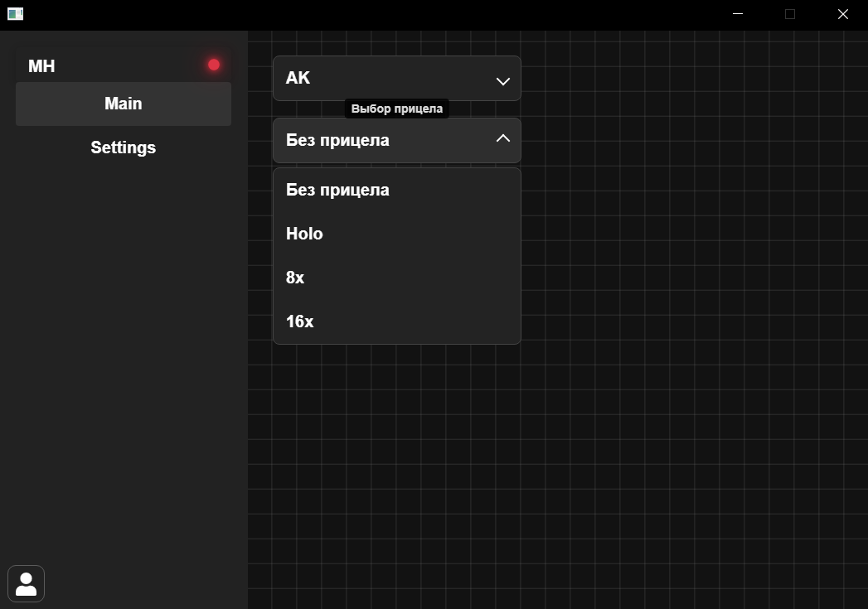Collapse scope list using the up chevron

(502, 139)
